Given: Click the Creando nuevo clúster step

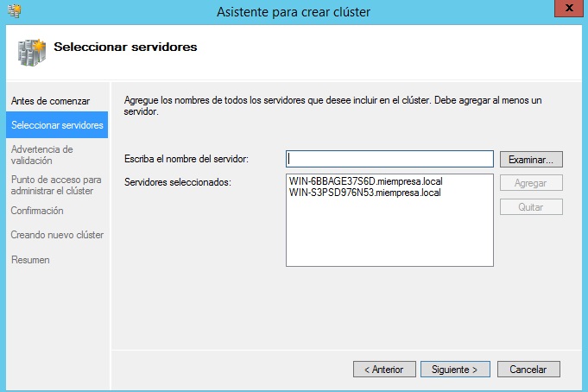Looking at the screenshot, I should 57,235.
